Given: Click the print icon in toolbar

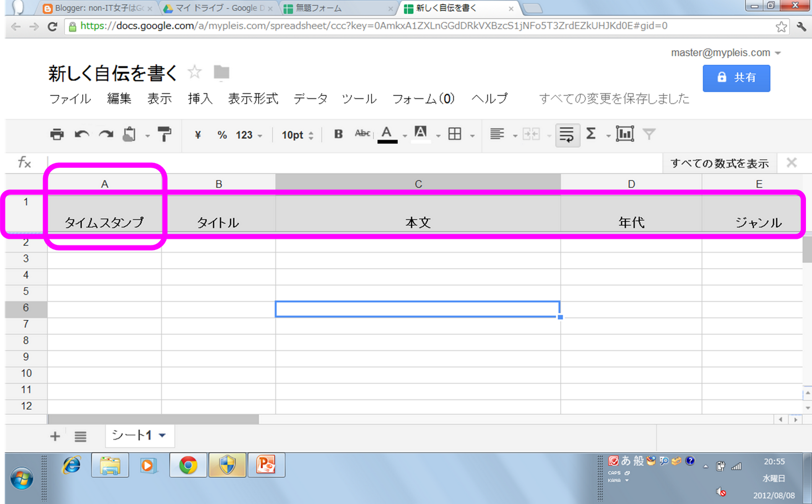Looking at the screenshot, I should coord(57,134).
